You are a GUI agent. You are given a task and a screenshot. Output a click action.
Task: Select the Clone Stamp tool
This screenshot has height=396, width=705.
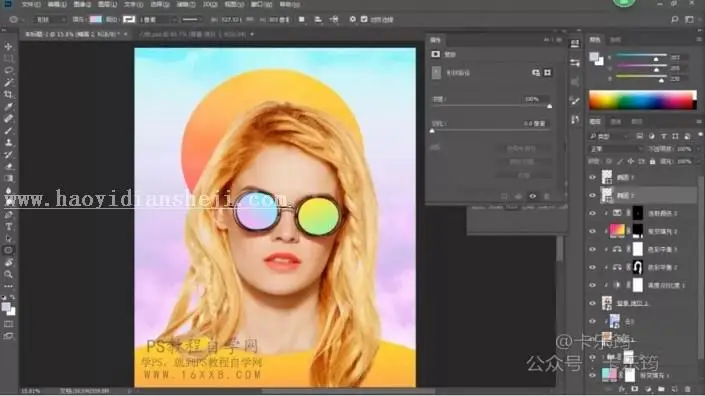coord(8,142)
